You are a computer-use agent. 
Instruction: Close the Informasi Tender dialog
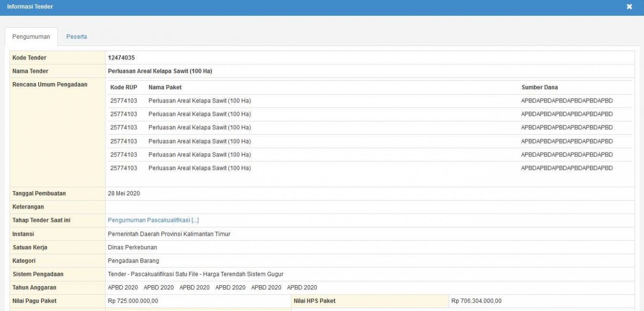629,7
